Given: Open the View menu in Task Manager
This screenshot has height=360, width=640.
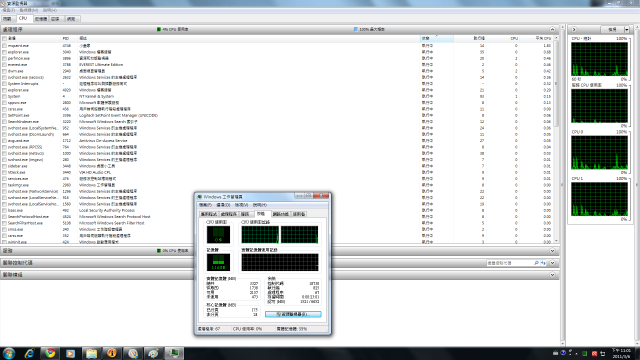Looking at the screenshot, I should [242, 205].
